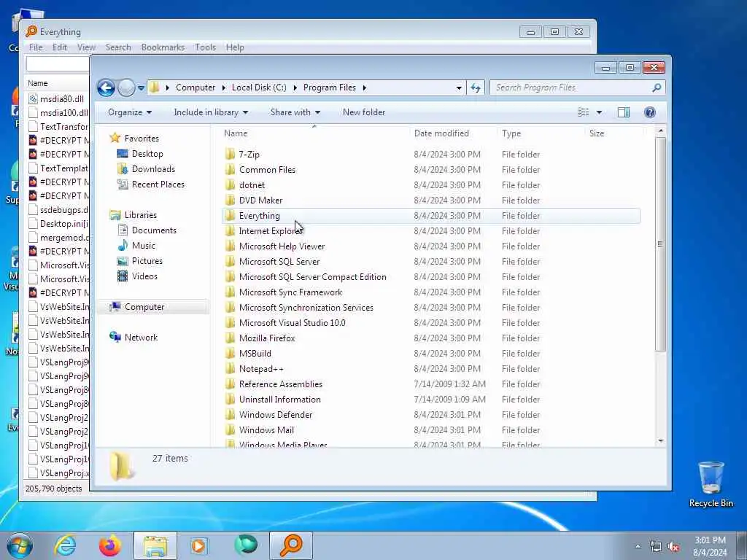Click the Back navigation arrow in Explorer

(x=106, y=87)
